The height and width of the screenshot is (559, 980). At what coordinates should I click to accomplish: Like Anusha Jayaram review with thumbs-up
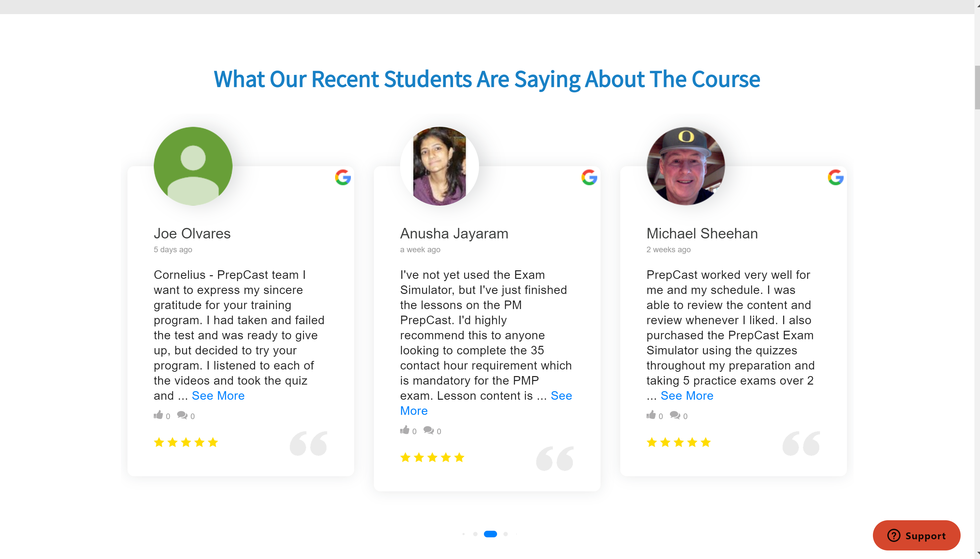[405, 430]
